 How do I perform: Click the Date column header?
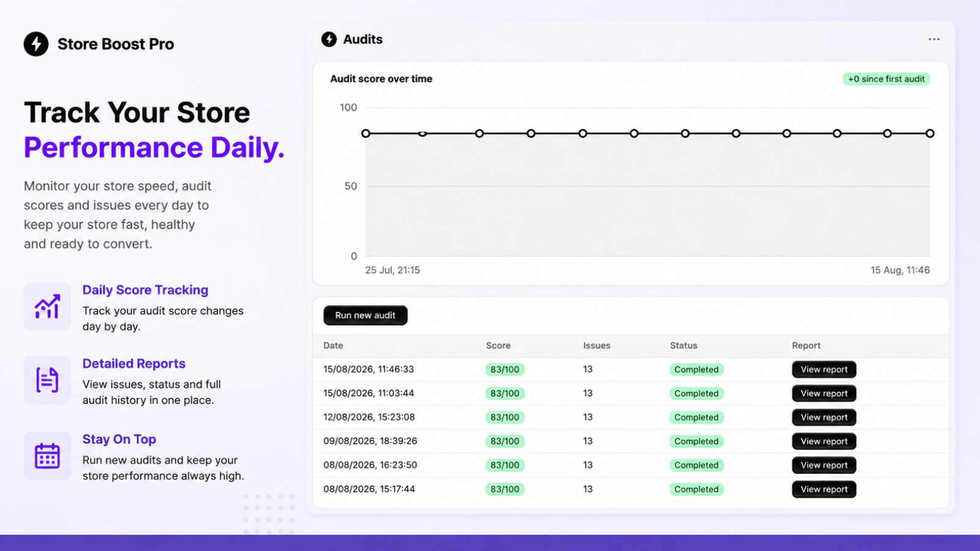[333, 345]
